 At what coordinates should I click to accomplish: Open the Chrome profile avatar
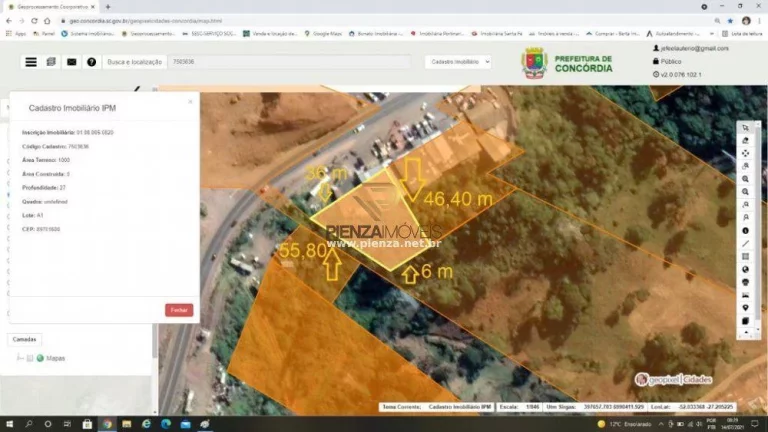pyautogui.click(x=746, y=21)
